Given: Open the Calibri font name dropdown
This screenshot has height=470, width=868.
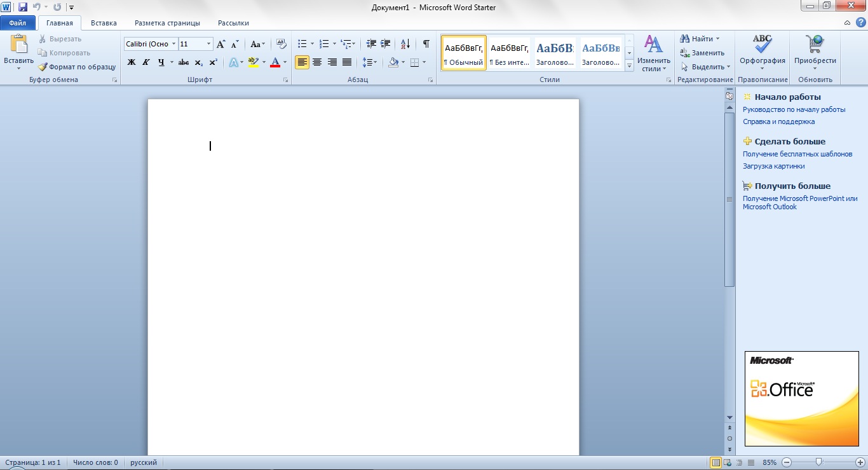Looking at the screenshot, I should (x=174, y=44).
